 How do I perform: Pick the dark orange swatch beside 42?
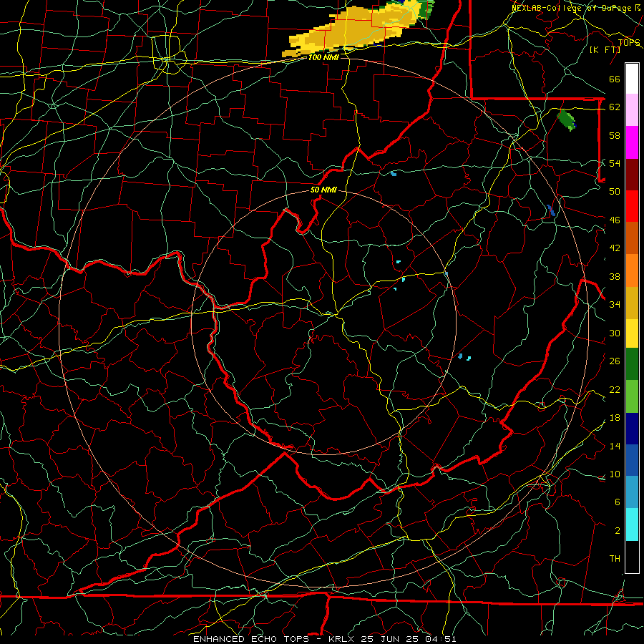coord(632,238)
